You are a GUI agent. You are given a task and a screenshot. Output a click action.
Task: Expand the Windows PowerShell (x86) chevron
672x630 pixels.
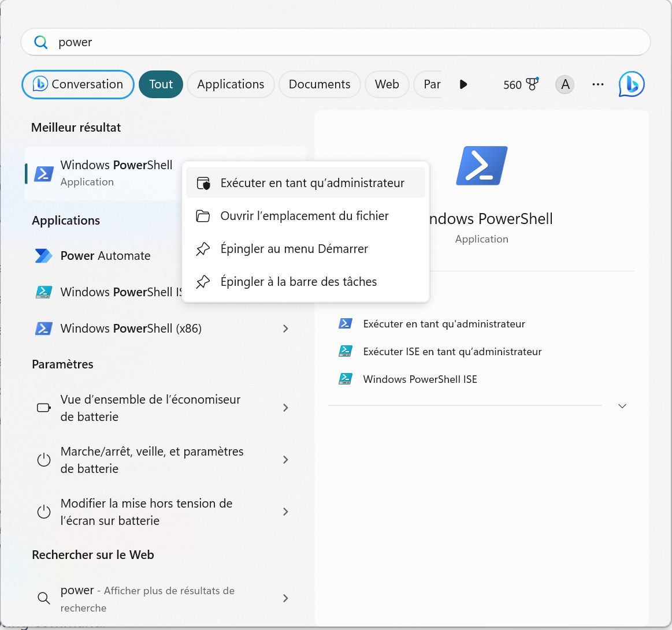285,329
